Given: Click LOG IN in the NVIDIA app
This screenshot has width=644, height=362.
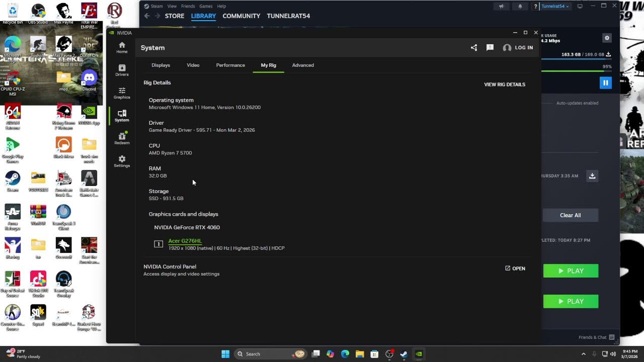Looking at the screenshot, I should point(518,48).
